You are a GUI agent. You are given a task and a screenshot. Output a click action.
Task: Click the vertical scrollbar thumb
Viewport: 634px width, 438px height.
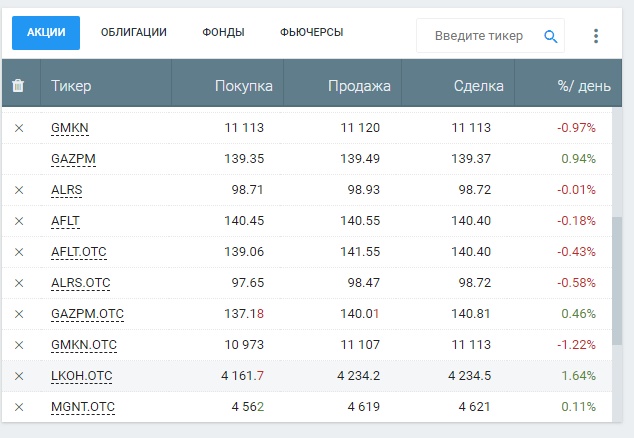coord(617,281)
